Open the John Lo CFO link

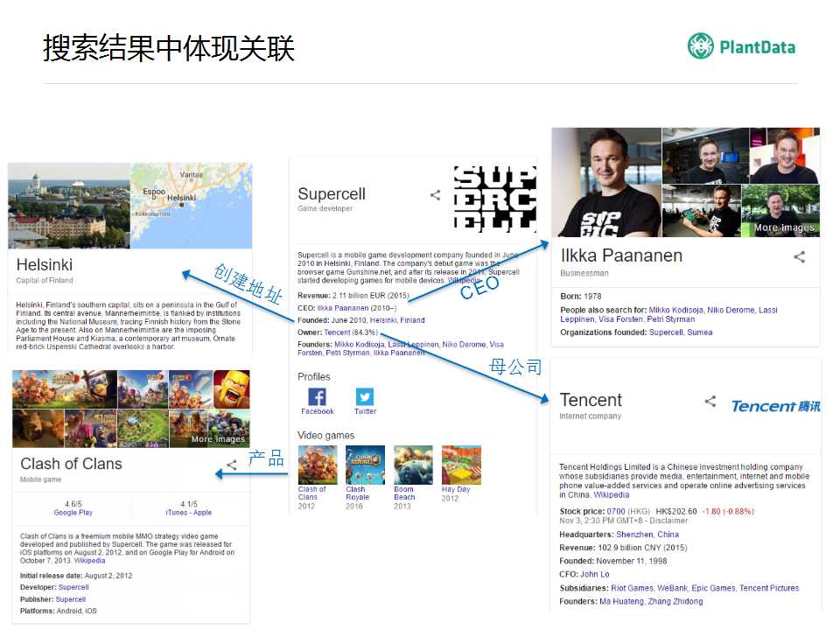coord(595,575)
